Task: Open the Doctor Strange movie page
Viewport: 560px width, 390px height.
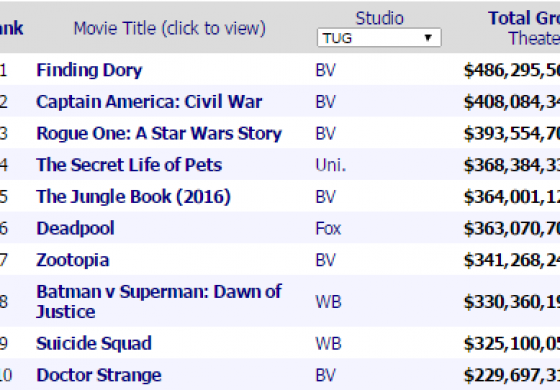Action: point(99,375)
